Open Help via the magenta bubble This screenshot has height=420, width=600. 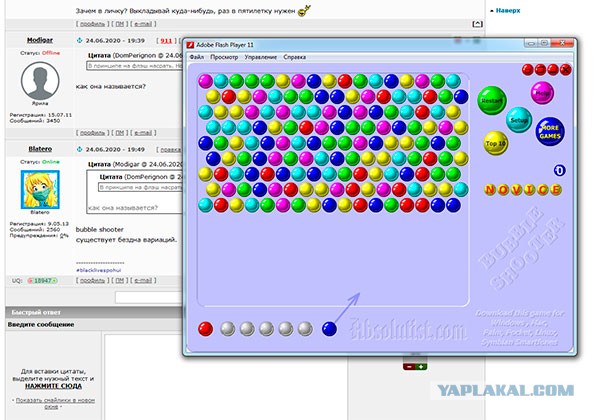pos(542,93)
